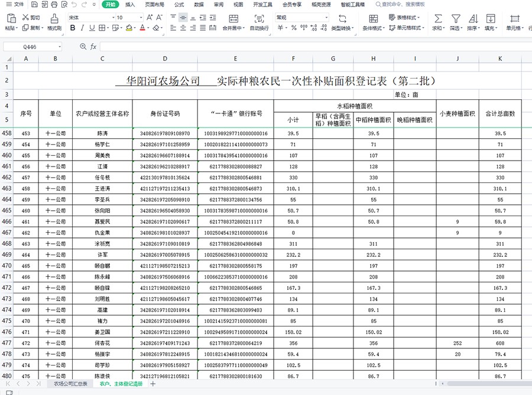The image size is (532, 395).
Task: Click the Format Painter (格式刷) icon
Action: pyautogui.click(x=54, y=19)
